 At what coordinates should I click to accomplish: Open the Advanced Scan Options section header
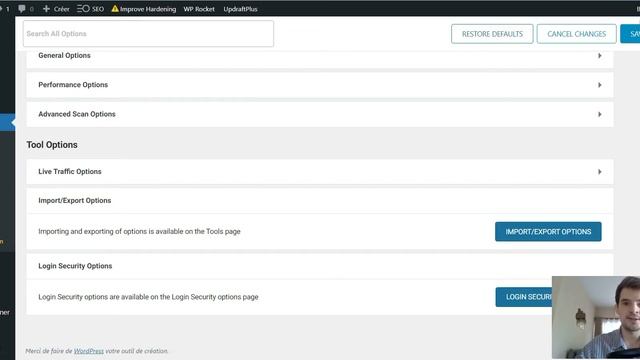click(x=320, y=114)
